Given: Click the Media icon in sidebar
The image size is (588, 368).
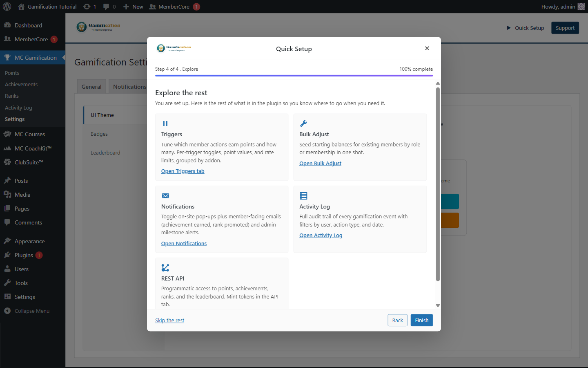Looking at the screenshot, I should point(7,195).
